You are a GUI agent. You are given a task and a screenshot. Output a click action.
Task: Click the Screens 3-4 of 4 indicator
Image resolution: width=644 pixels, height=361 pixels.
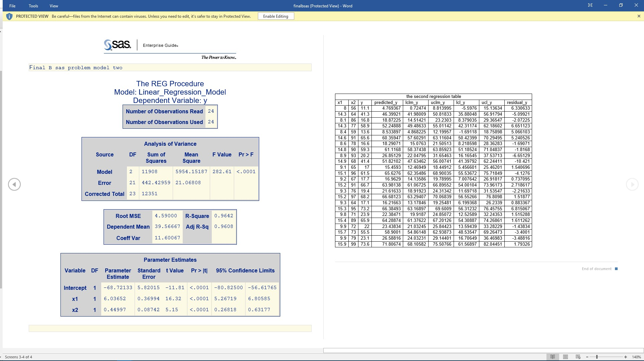[x=18, y=357]
